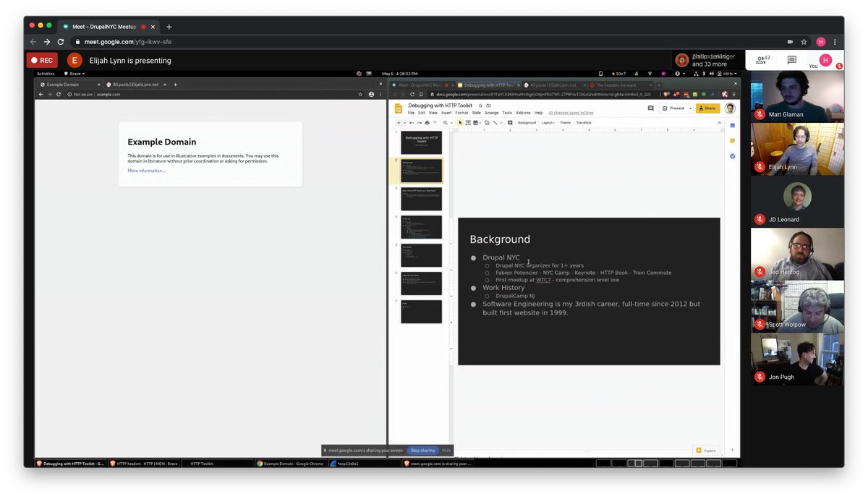Click the Example Domain tab in shared browser
The width and height of the screenshot is (868, 499).
(x=69, y=85)
